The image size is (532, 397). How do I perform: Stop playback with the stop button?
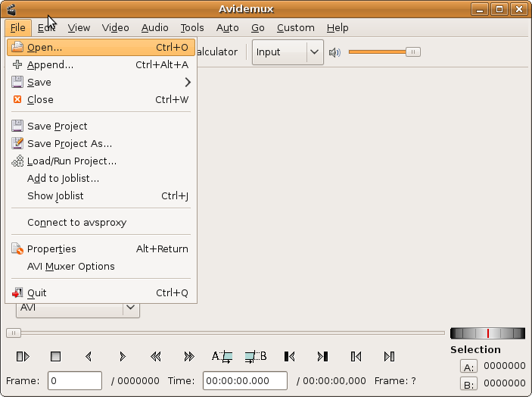(56, 357)
